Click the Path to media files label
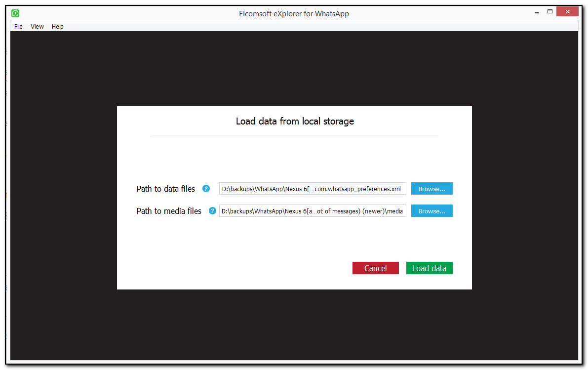The image size is (588, 370). pyautogui.click(x=169, y=210)
